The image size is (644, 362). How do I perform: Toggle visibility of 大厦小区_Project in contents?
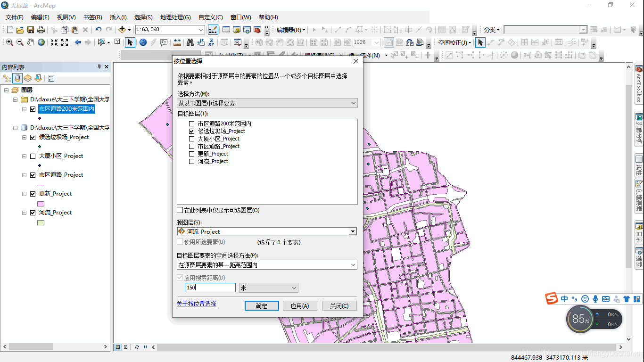pos(33,156)
